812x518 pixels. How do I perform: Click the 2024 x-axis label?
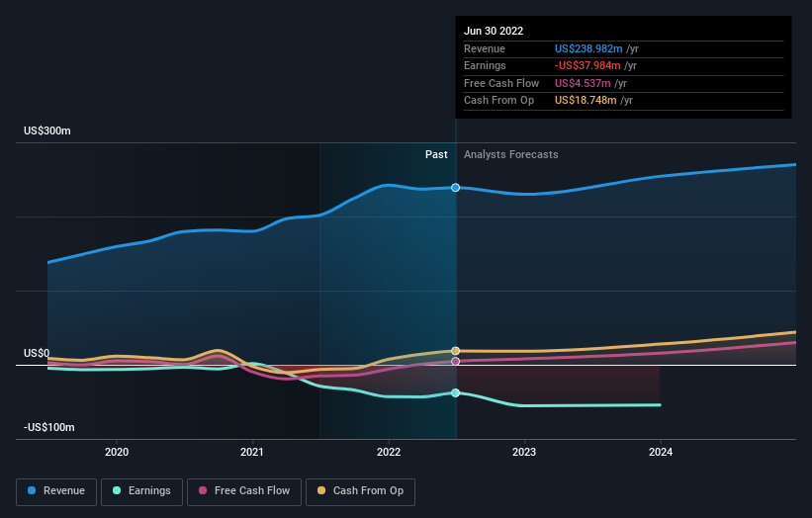click(x=661, y=452)
